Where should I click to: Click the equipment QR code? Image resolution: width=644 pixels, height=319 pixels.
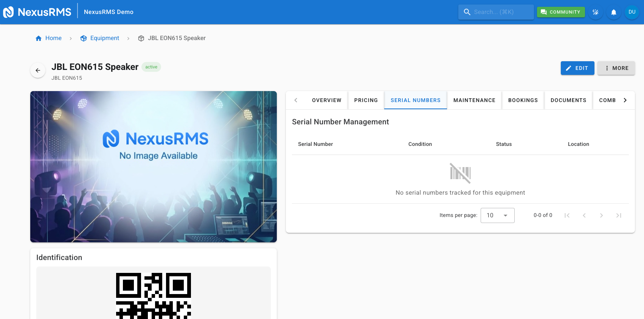click(x=154, y=296)
